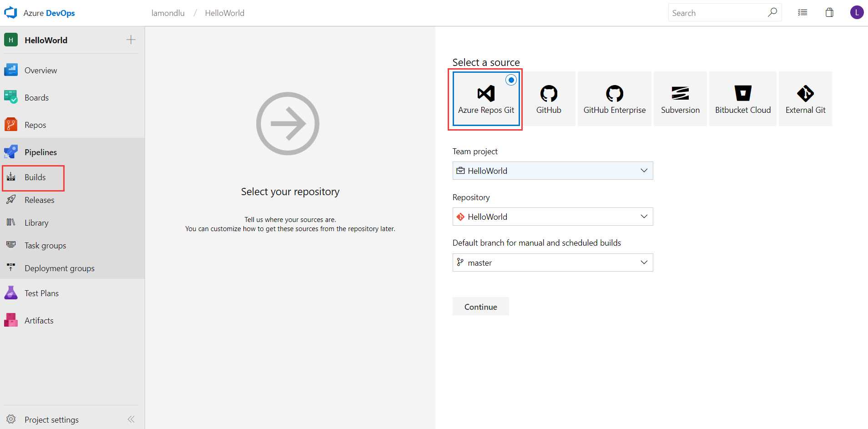The width and height of the screenshot is (868, 429).
Task: Open the work items list icon
Action: coord(802,13)
